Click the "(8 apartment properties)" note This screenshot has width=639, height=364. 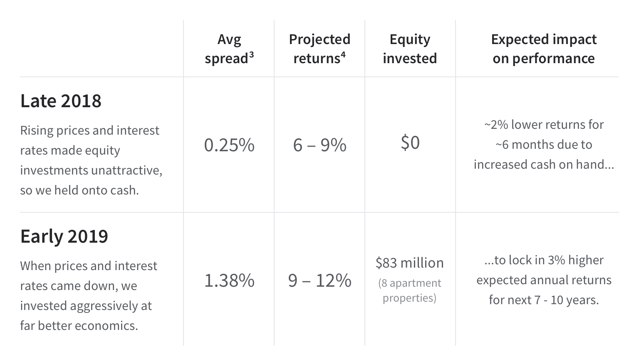click(x=410, y=290)
